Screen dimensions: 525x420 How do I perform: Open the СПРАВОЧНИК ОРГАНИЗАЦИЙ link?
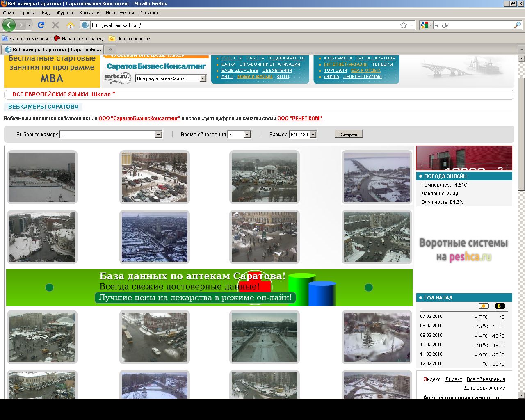coord(270,64)
